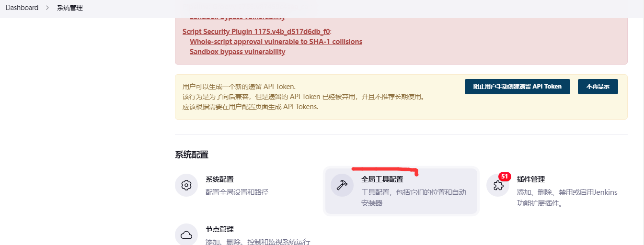
Task: Click the hammer icon for 全局工具配置
Action: click(x=342, y=185)
